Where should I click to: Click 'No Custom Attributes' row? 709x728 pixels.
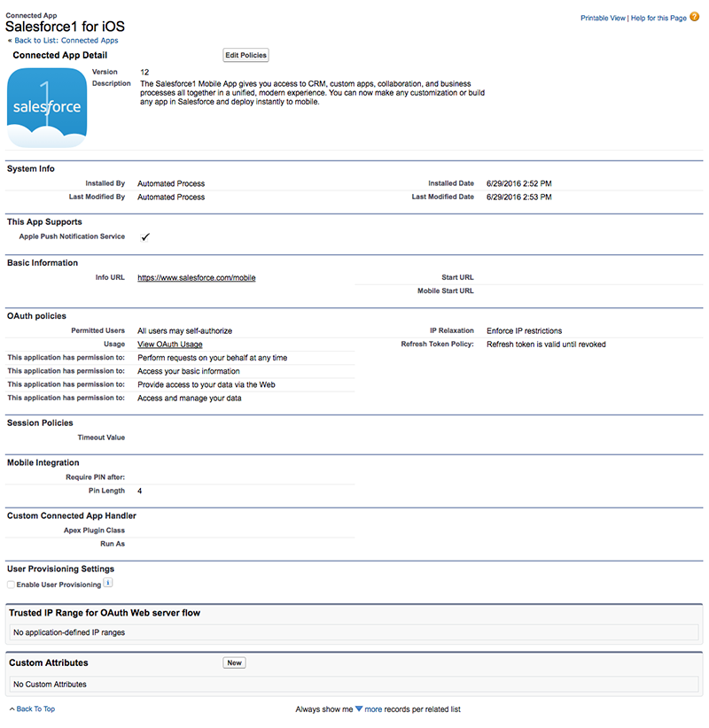click(x=354, y=685)
